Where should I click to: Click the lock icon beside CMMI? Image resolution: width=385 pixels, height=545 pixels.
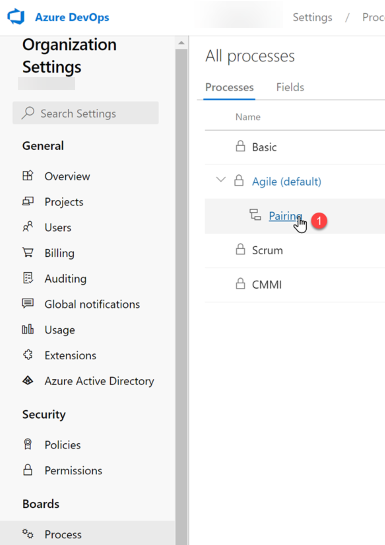click(240, 284)
